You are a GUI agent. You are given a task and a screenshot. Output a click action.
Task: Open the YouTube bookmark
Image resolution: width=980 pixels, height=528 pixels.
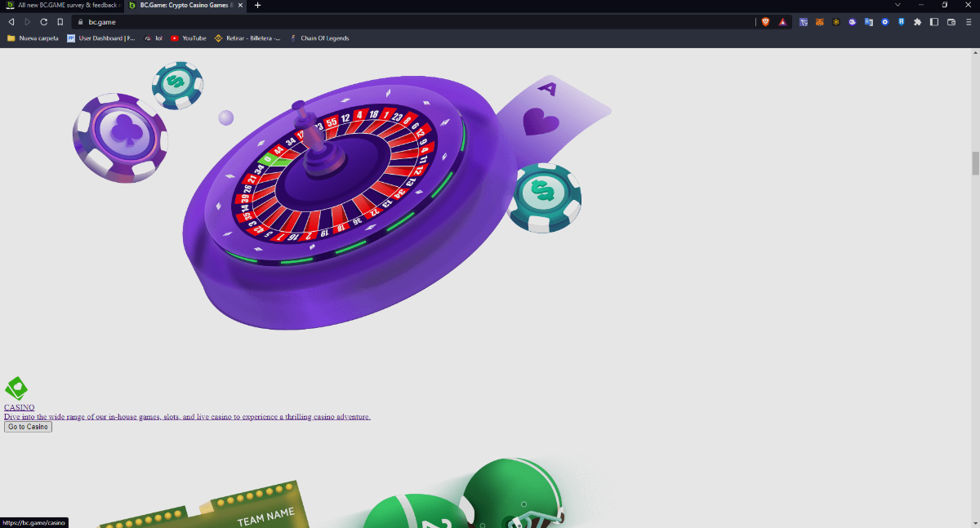coord(189,38)
